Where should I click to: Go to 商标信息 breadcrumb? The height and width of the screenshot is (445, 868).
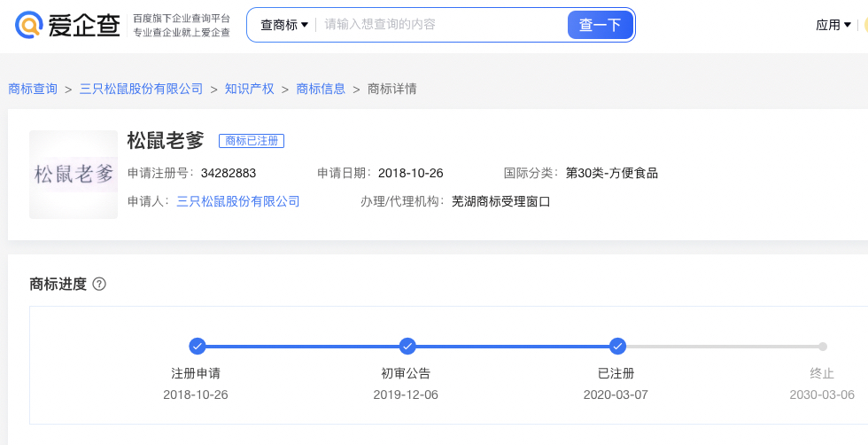point(321,89)
